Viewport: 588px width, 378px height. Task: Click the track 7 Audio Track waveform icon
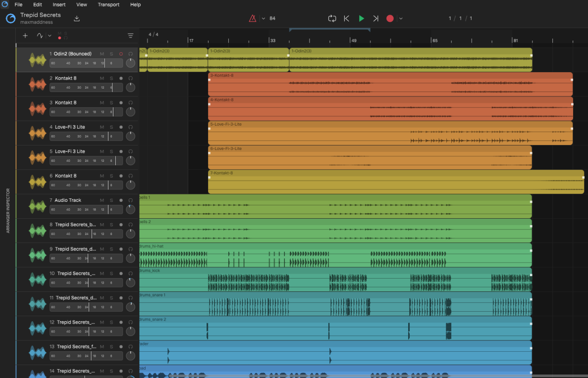(38, 206)
